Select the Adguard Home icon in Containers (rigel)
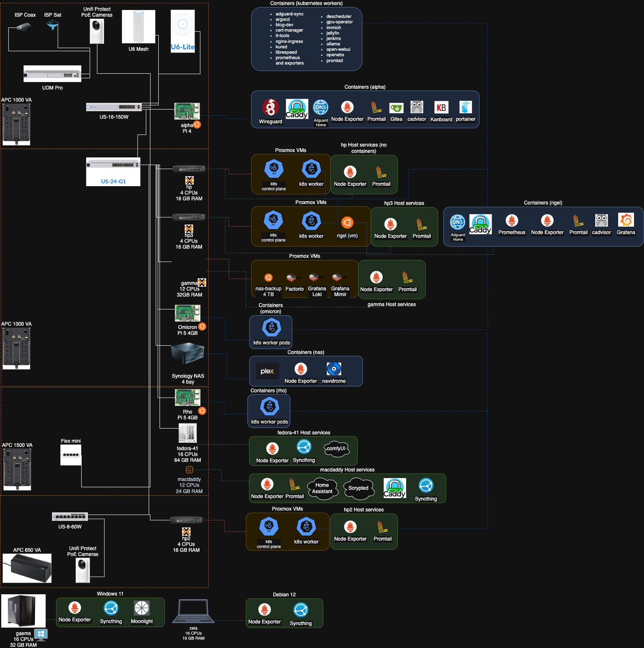The width and height of the screenshot is (644, 648). coord(458,222)
